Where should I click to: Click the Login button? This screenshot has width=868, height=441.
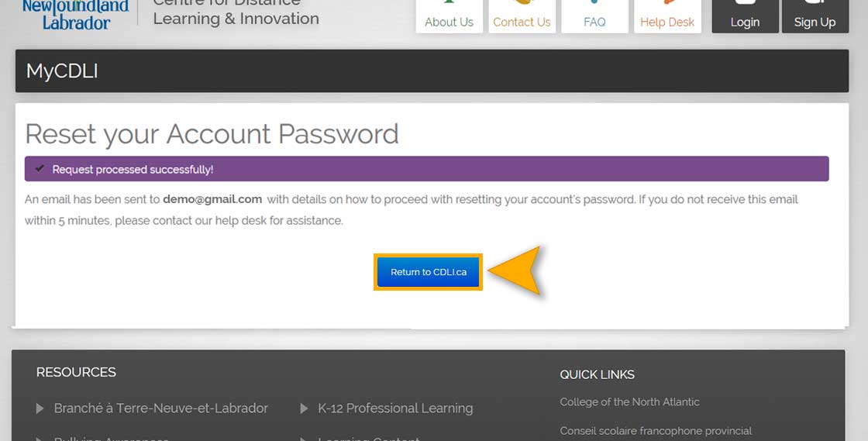(745, 16)
